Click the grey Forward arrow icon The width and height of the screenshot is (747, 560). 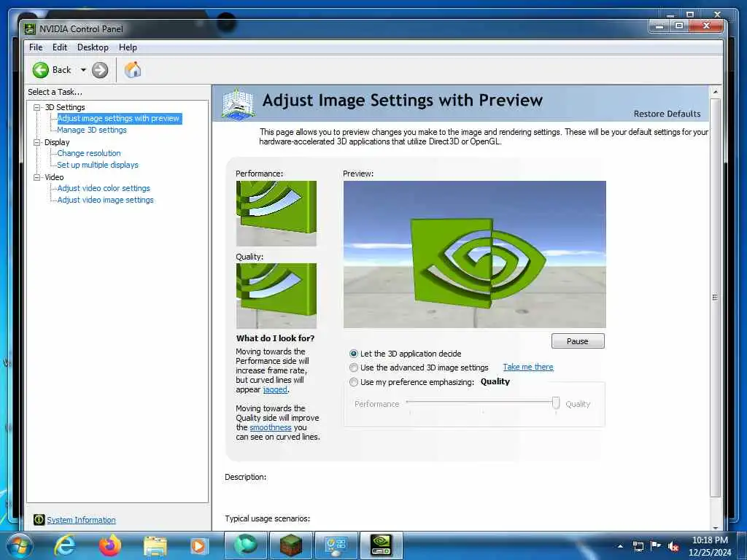[x=100, y=70]
